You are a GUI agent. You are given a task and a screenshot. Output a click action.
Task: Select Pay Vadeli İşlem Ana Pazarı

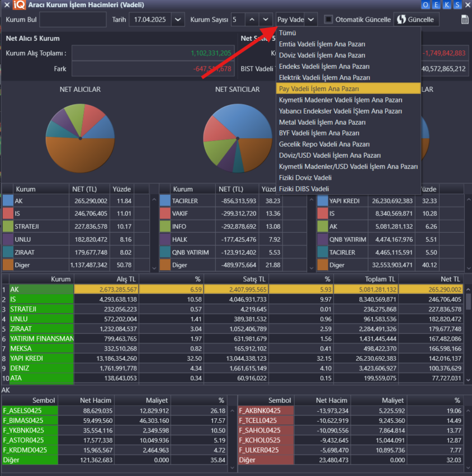point(348,88)
